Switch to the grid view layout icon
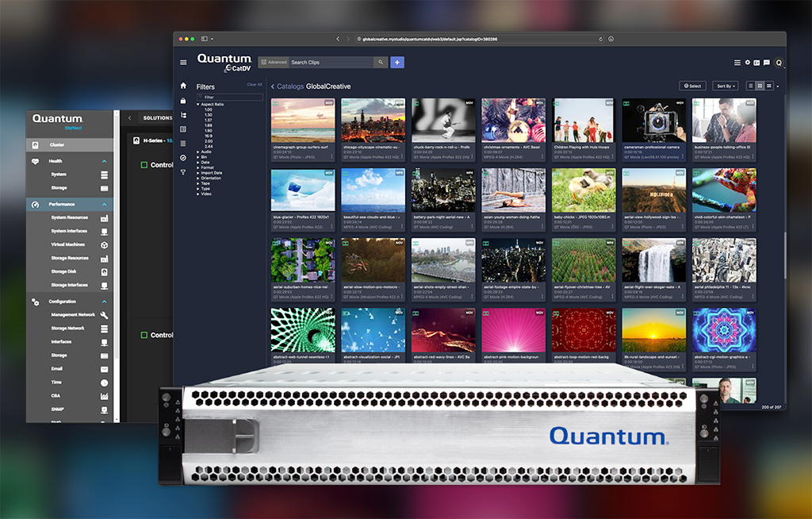812x519 pixels. coord(760,86)
